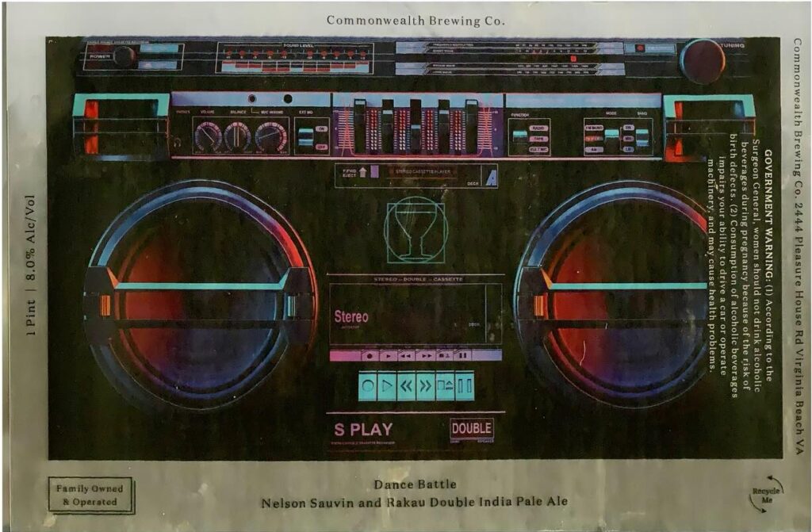Click the small pink record dot button

[x=370, y=356]
